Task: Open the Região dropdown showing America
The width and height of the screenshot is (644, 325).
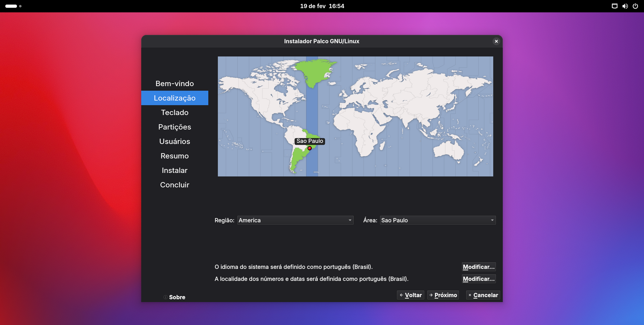Action: pyautogui.click(x=295, y=220)
